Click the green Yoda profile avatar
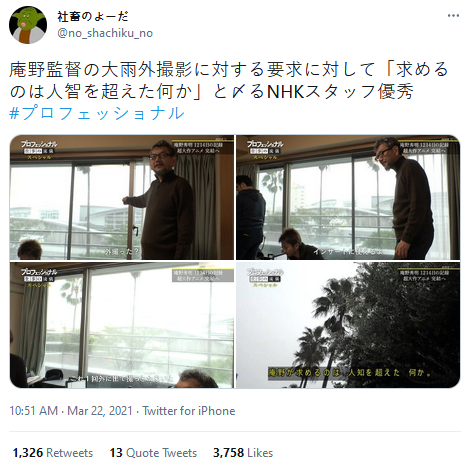470x463 pixels. 28,25
